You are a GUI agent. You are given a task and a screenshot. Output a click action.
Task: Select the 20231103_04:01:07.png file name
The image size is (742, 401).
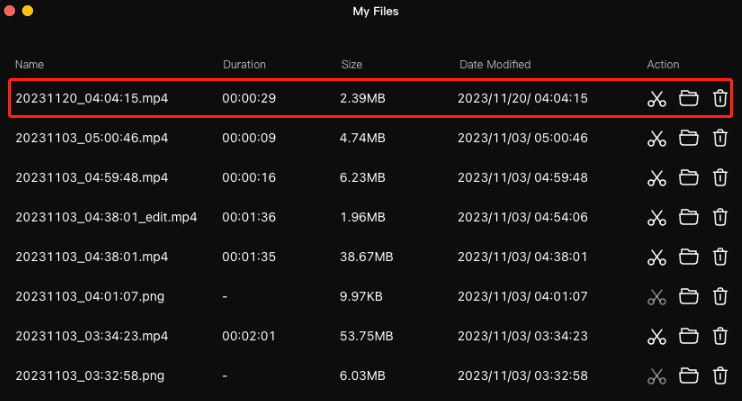pos(91,297)
